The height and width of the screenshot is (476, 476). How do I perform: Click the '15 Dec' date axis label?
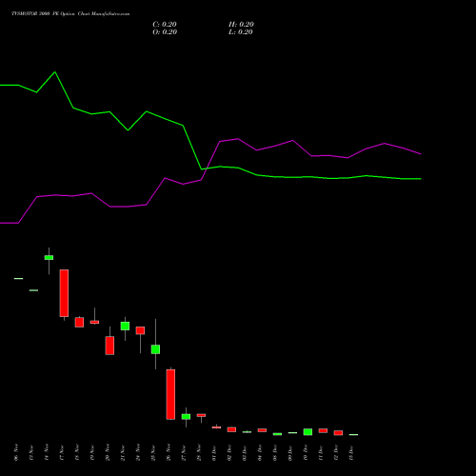click(x=351, y=452)
